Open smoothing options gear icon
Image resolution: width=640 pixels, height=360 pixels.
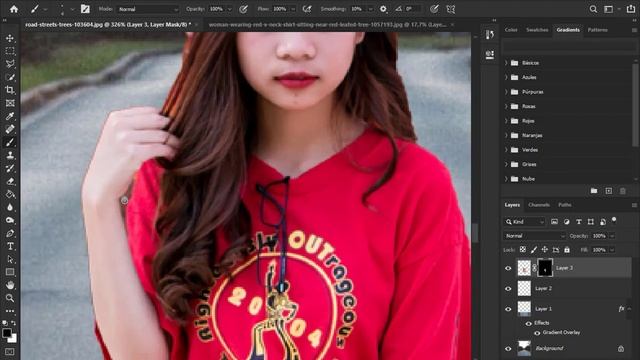click(383, 9)
